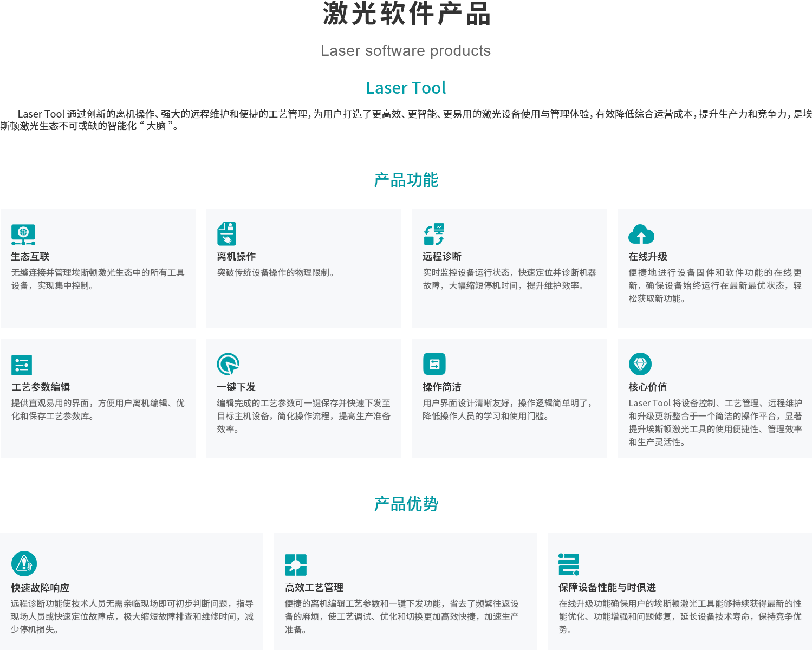Click the 在线升级 cloud upload icon
812x650 pixels.
[x=641, y=235]
